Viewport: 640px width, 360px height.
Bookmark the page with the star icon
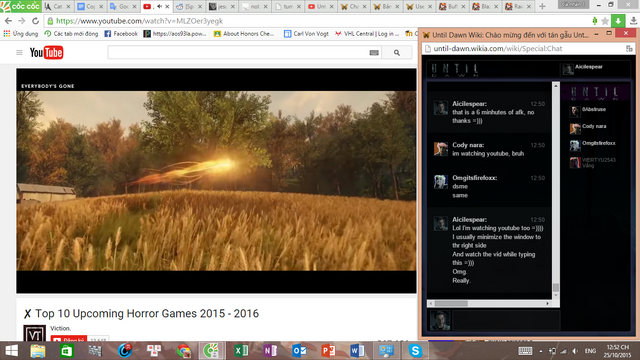click(x=605, y=21)
